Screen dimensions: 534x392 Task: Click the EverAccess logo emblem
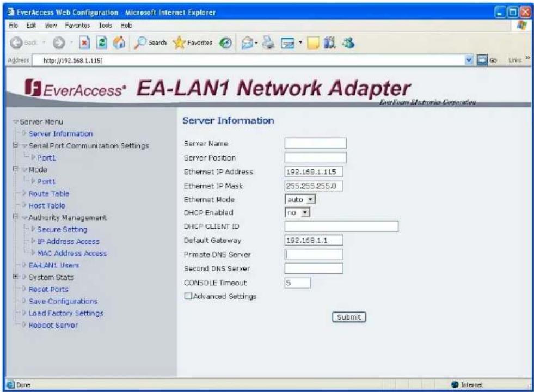point(33,87)
